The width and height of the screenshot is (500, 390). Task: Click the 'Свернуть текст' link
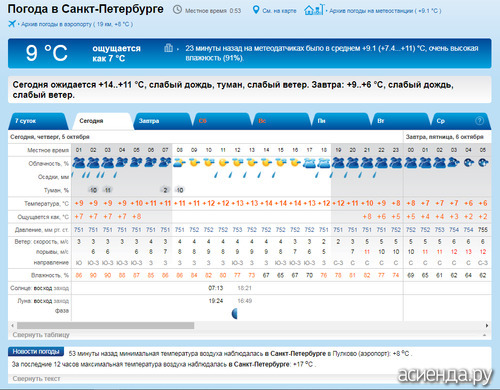[x=36, y=379]
